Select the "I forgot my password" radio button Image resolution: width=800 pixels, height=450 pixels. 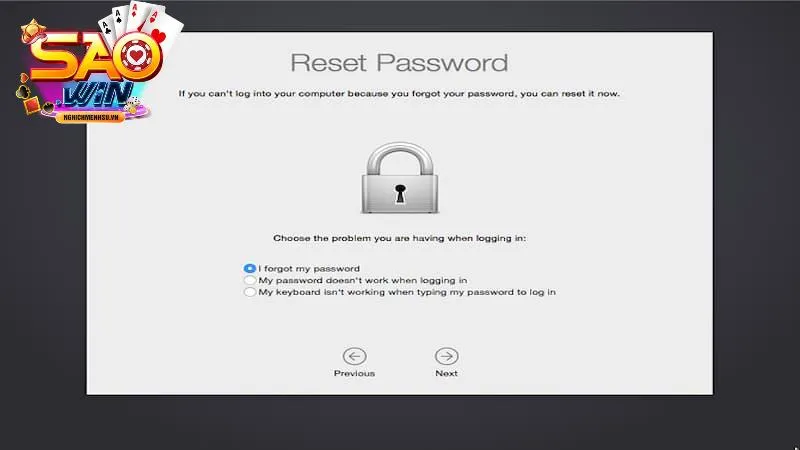click(249, 269)
